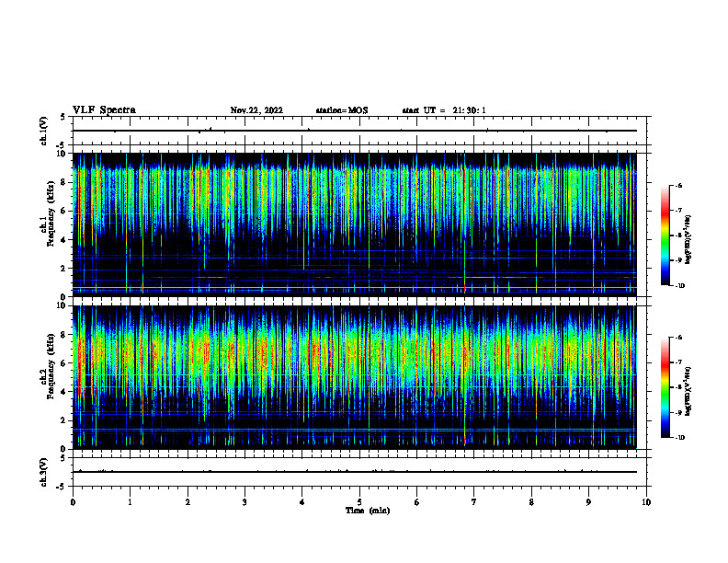Click the time axis tick label "3"

(245, 502)
